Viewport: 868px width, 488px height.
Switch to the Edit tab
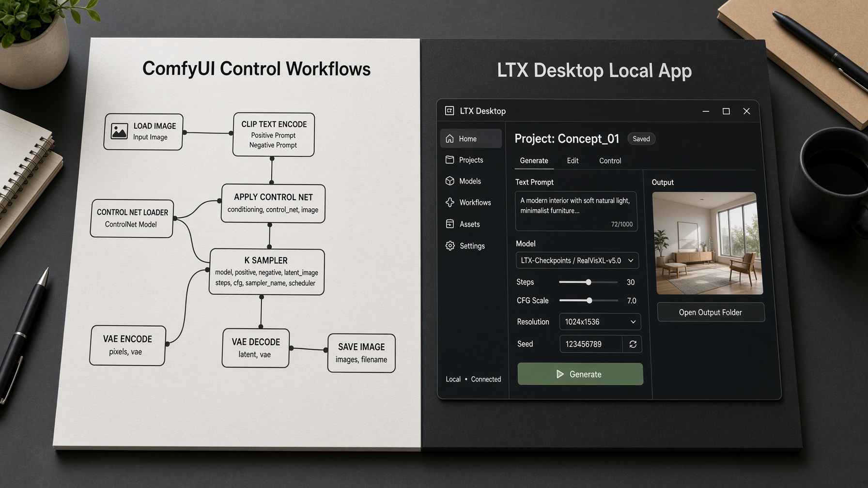pyautogui.click(x=573, y=161)
